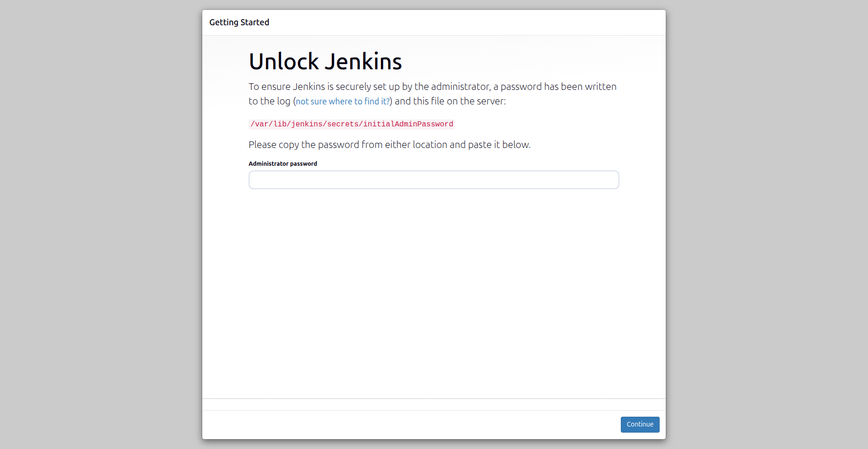Click the 'Please copy the password' instruction text
This screenshot has width=868, height=449.
390,145
